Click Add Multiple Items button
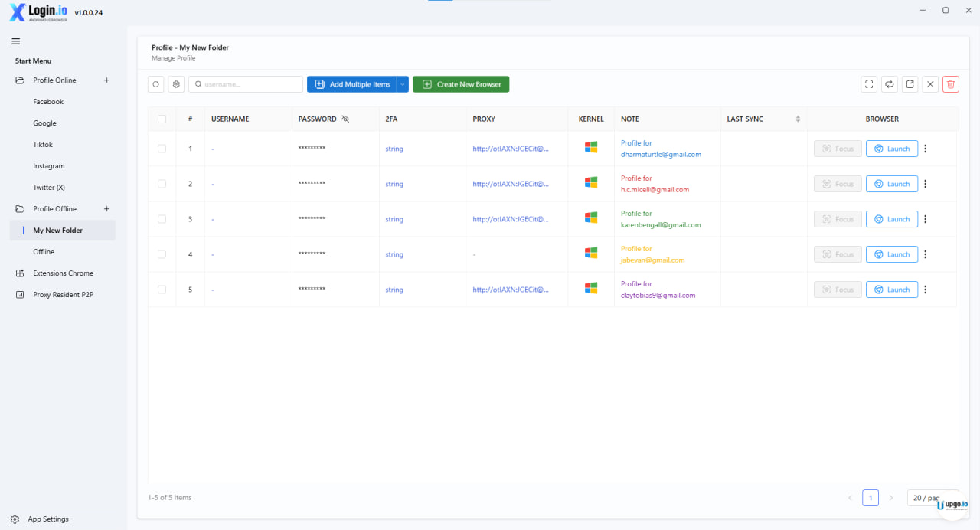 (x=352, y=84)
